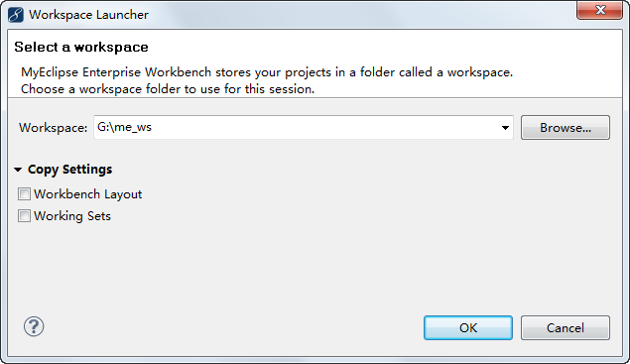The image size is (630, 364).
Task: Click Browse... to choose a folder
Action: tap(566, 128)
